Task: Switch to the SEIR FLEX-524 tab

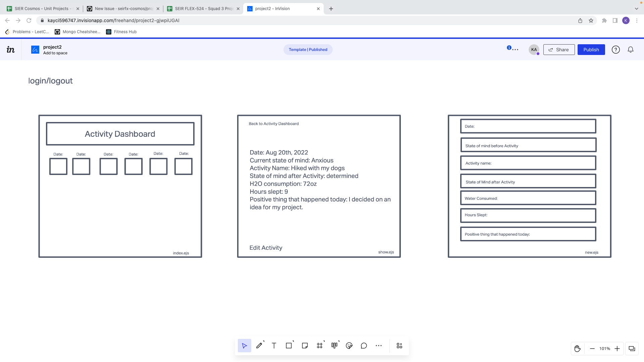Action: click(x=201, y=8)
